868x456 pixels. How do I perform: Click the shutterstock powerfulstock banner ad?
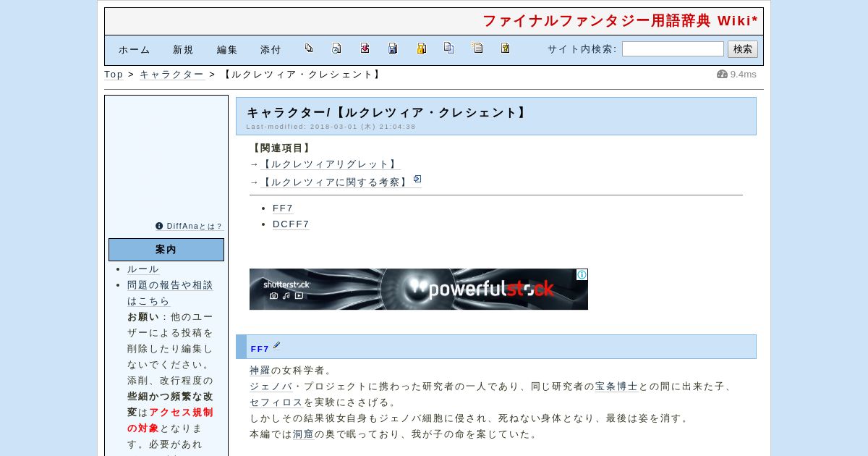(x=419, y=290)
